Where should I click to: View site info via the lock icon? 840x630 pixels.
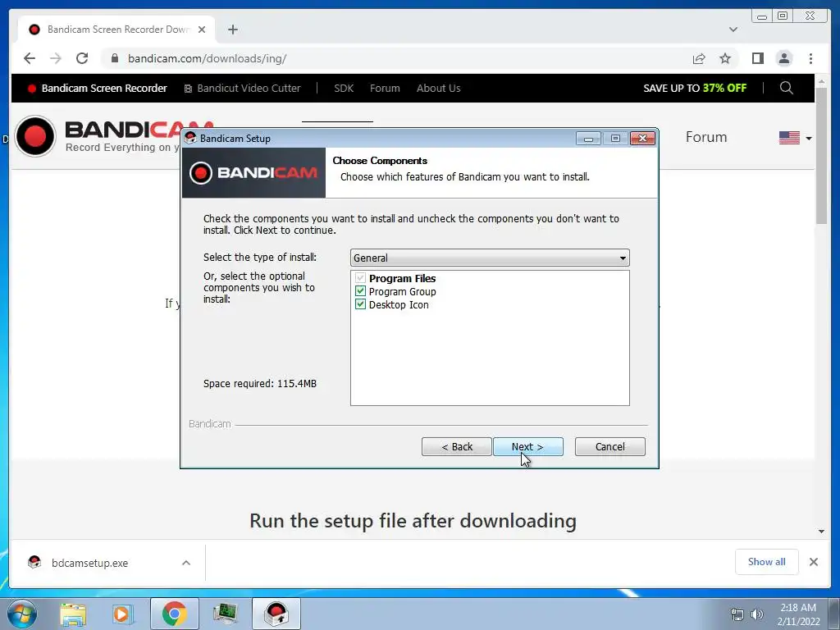tap(115, 58)
